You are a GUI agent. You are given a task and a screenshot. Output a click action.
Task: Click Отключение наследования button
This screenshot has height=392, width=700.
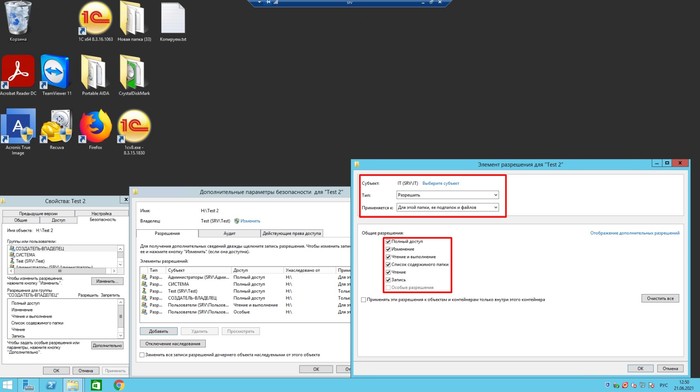[173, 344]
